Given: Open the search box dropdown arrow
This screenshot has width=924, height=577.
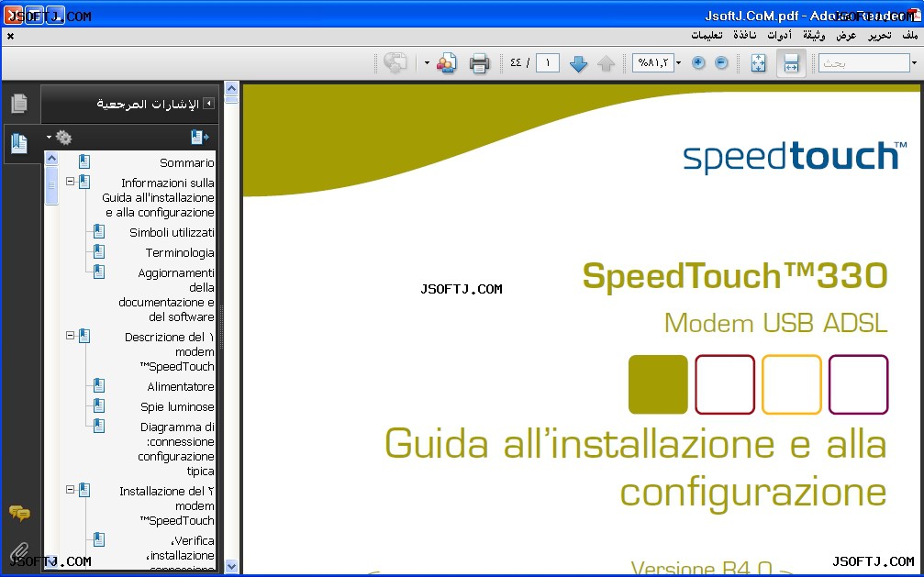Looking at the screenshot, I should [x=915, y=63].
